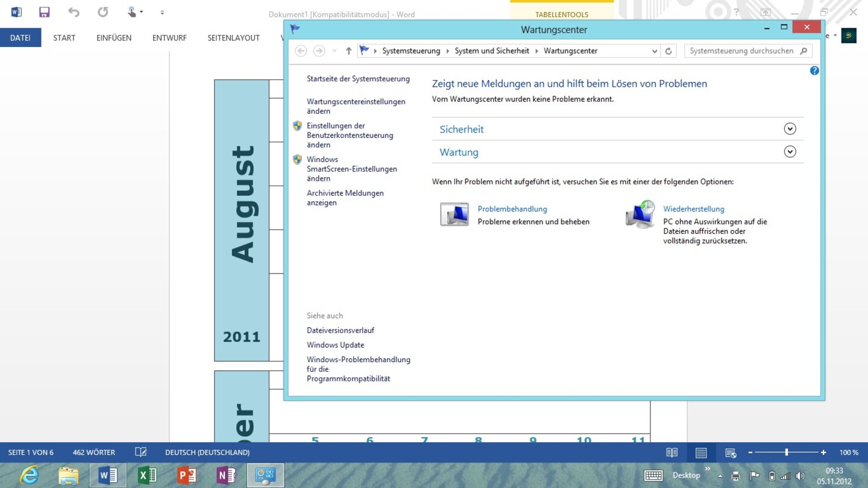Expand the address bar history dropdown
The width and height of the screenshot is (868, 488).
pos(655,51)
